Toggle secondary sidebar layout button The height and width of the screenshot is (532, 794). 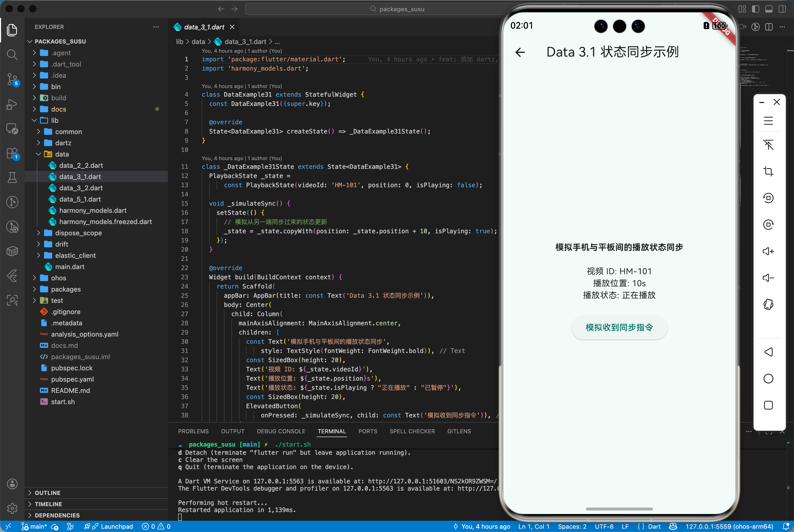(x=782, y=9)
